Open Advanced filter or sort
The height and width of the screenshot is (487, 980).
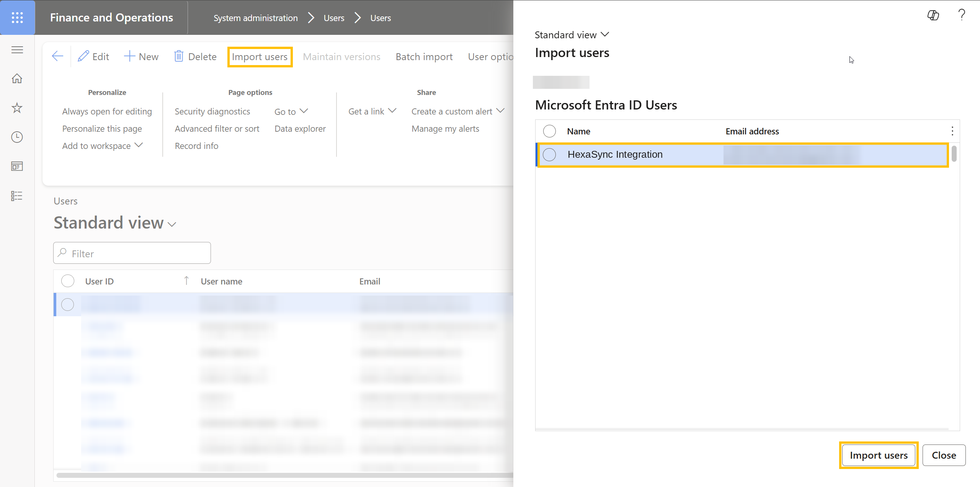click(x=217, y=129)
